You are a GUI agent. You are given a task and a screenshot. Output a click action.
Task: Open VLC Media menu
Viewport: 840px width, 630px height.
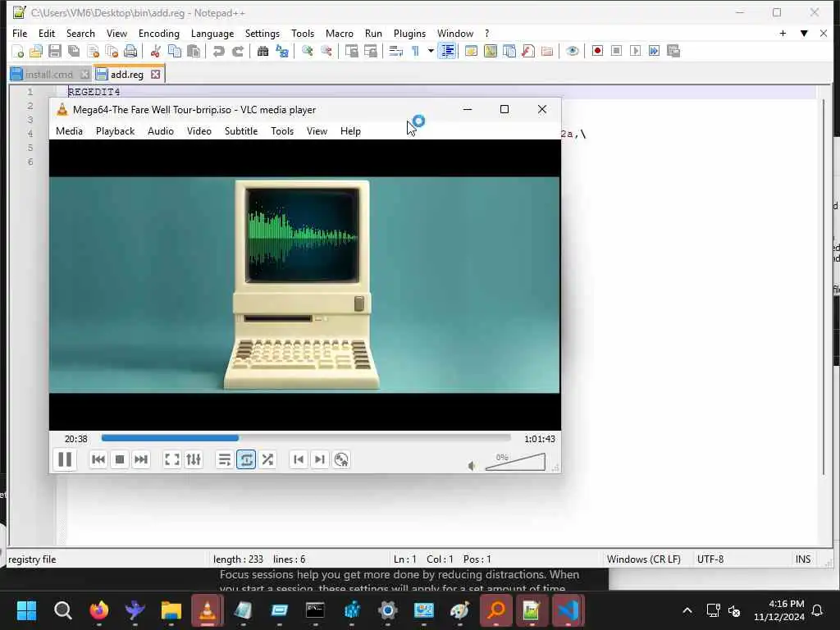[69, 131]
